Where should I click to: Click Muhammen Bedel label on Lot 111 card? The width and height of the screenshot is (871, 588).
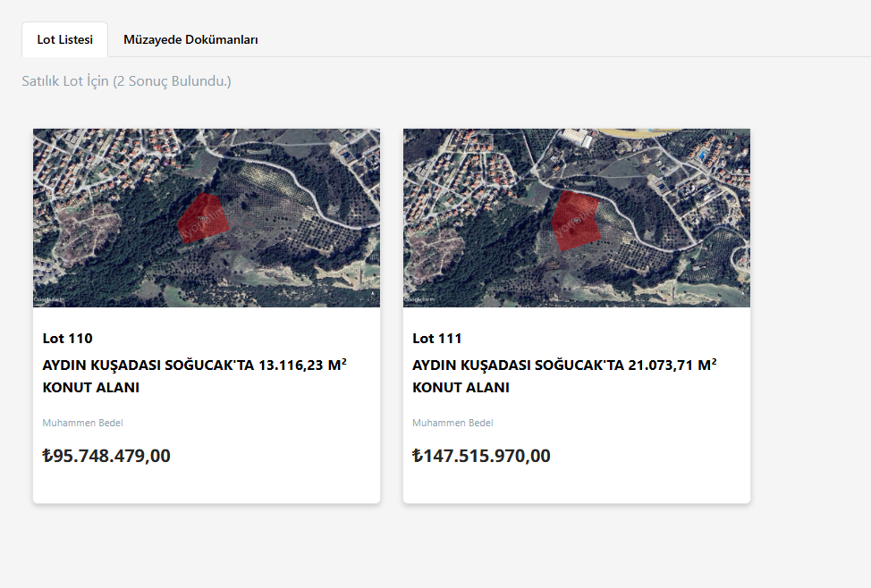[452, 423]
